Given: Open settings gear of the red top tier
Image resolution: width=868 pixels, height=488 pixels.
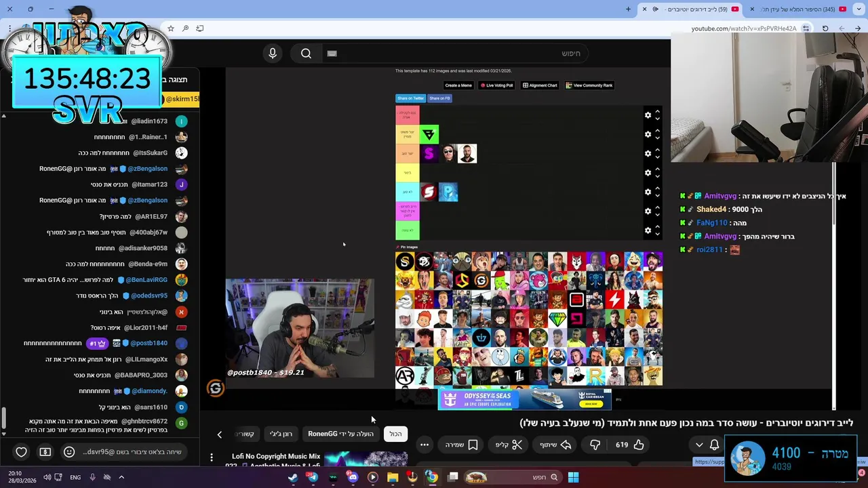Looking at the screenshot, I should click(648, 115).
